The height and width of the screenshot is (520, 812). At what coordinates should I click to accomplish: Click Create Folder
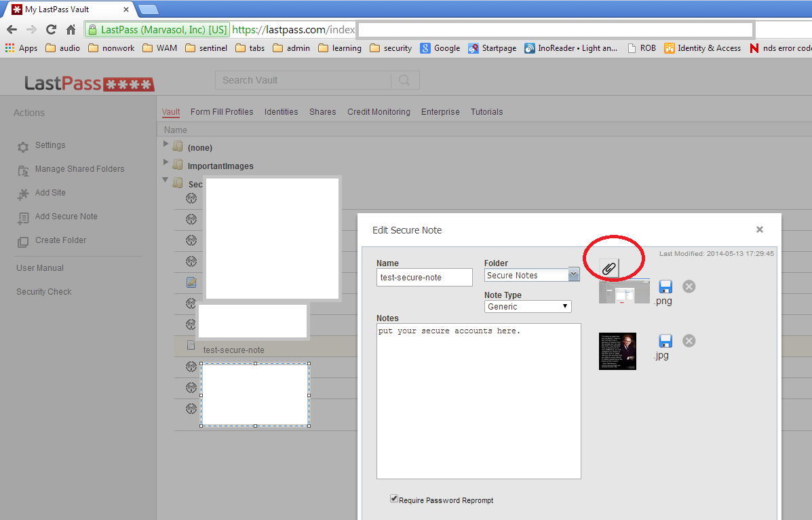(x=60, y=240)
